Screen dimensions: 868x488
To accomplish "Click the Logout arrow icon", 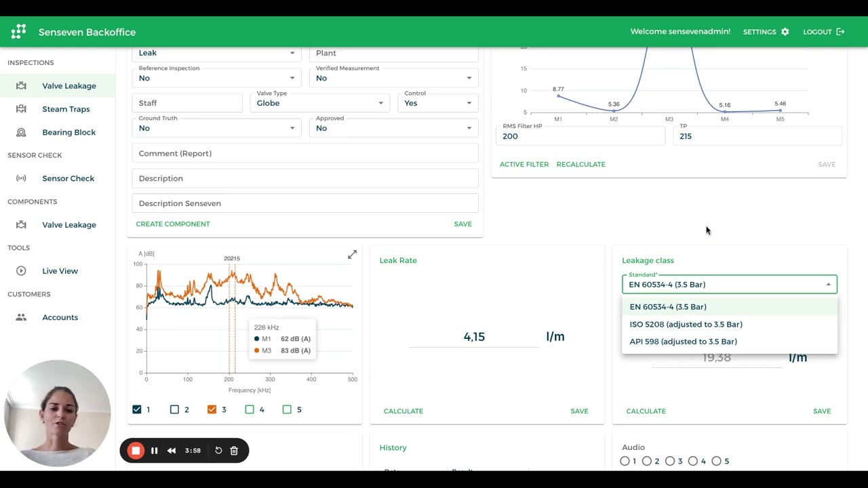I will (841, 32).
